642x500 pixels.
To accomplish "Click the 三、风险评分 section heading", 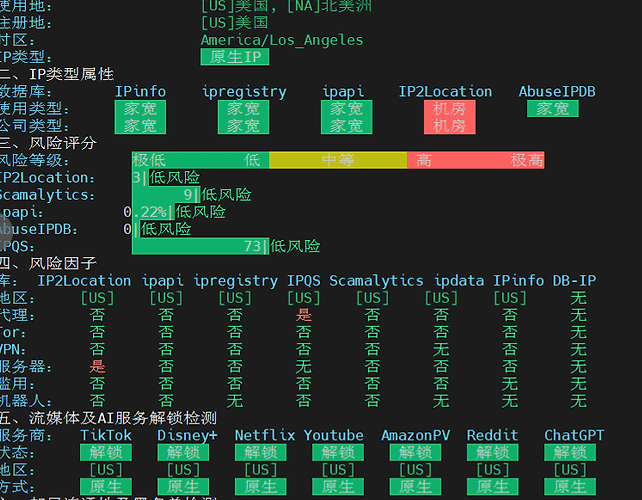I will coord(48,143).
